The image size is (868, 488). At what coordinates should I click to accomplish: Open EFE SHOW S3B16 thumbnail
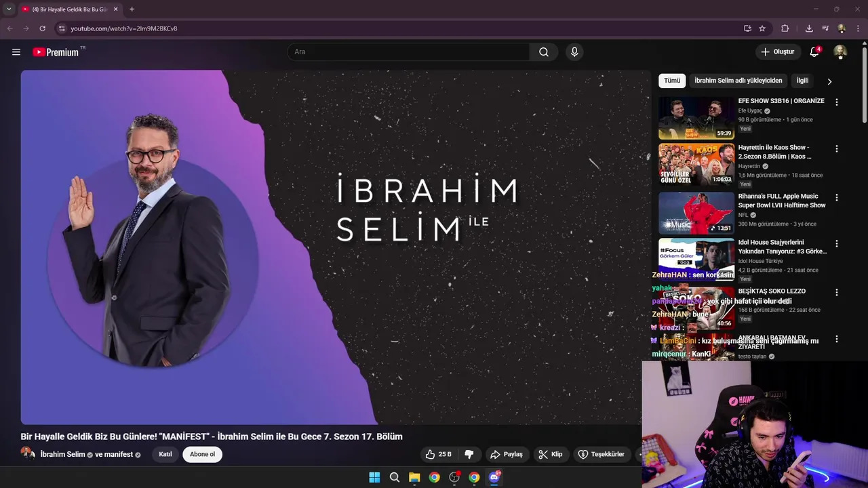(x=696, y=118)
